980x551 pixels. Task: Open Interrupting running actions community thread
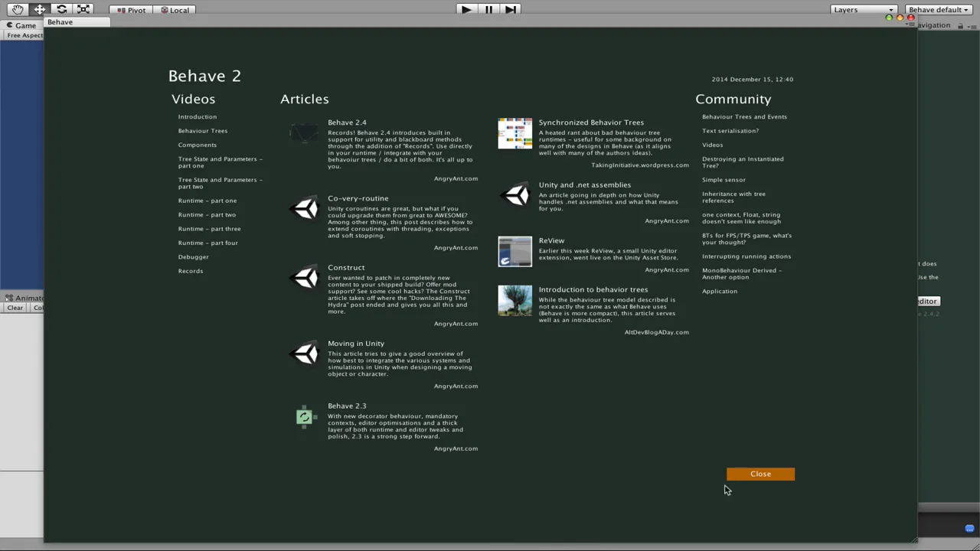click(x=746, y=256)
